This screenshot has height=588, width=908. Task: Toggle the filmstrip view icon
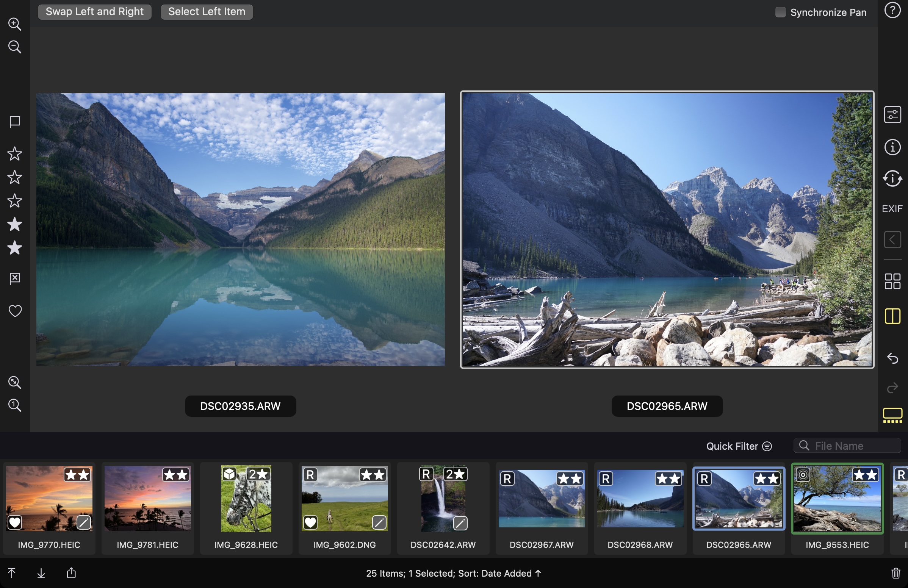point(892,415)
